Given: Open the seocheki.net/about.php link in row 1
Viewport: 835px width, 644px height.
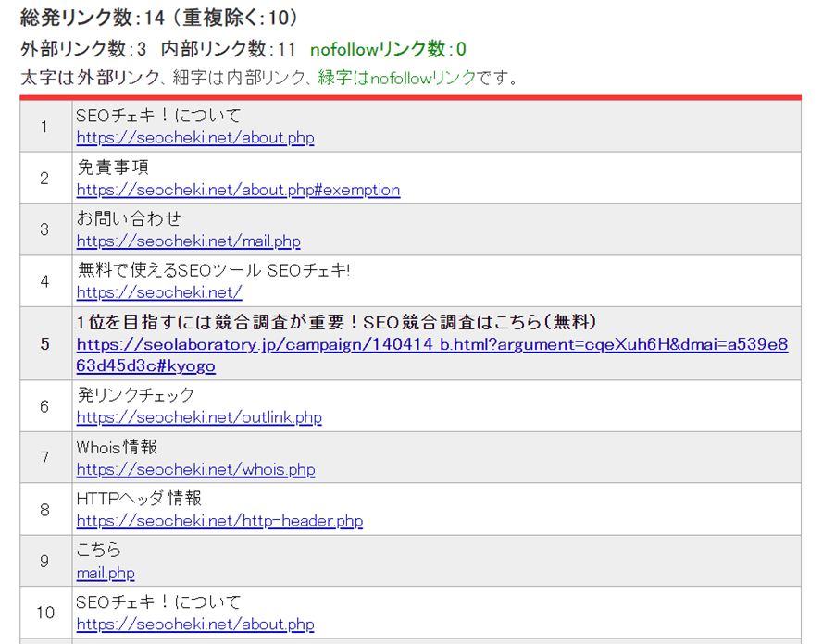Looking at the screenshot, I should [195, 138].
